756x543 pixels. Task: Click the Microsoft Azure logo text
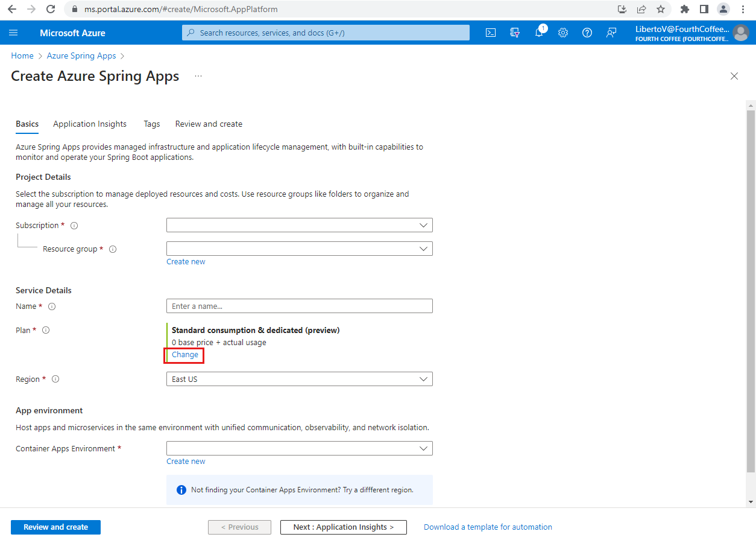(x=72, y=33)
